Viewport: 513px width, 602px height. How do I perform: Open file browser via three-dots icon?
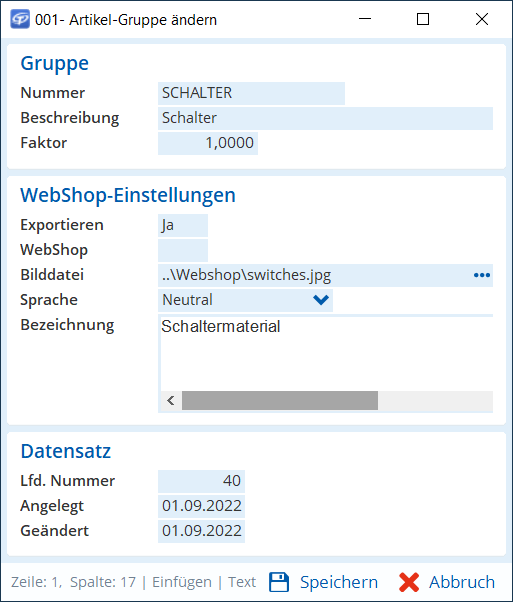(482, 275)
